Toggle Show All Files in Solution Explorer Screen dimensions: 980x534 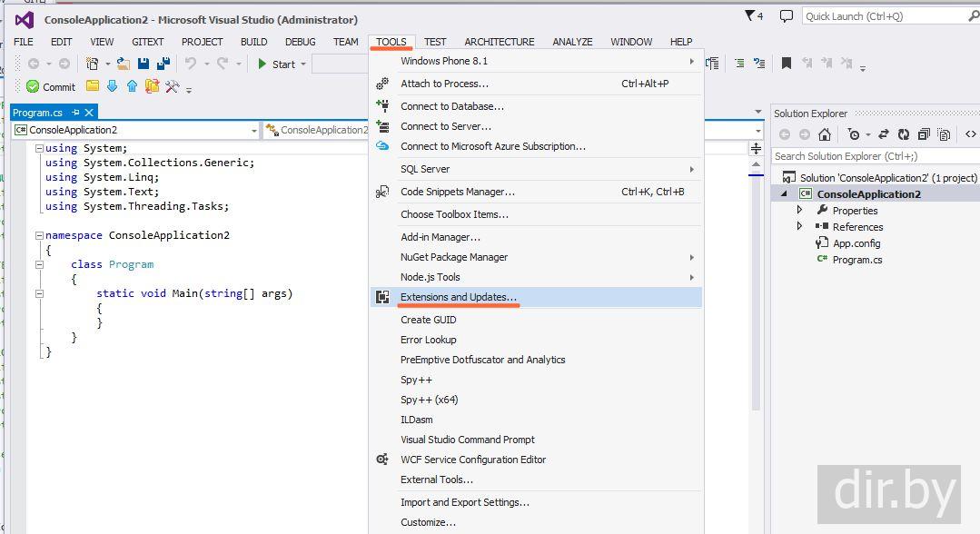click(x=944, y=134)
